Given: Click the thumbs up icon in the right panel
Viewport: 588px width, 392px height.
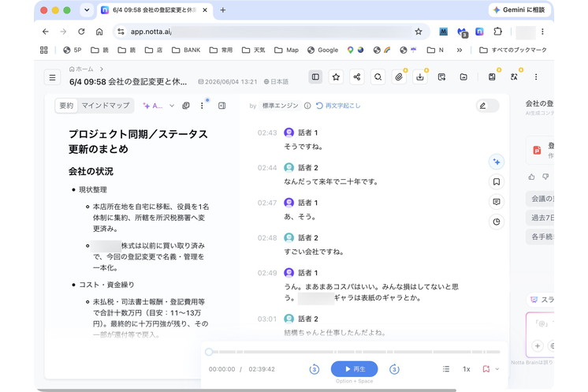Looking at the screenshot, I should [x=531, y=177].
